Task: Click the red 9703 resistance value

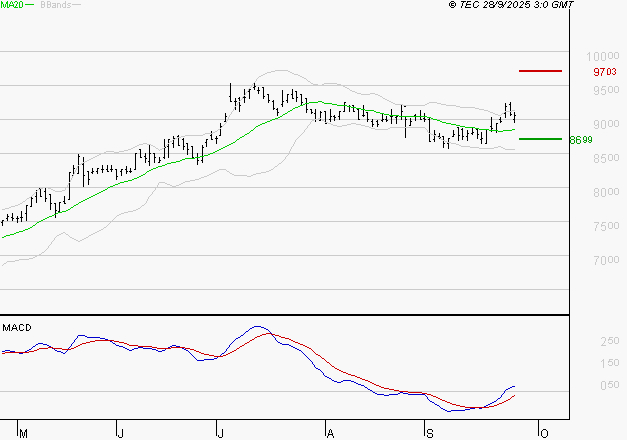Action: [605, 72]
